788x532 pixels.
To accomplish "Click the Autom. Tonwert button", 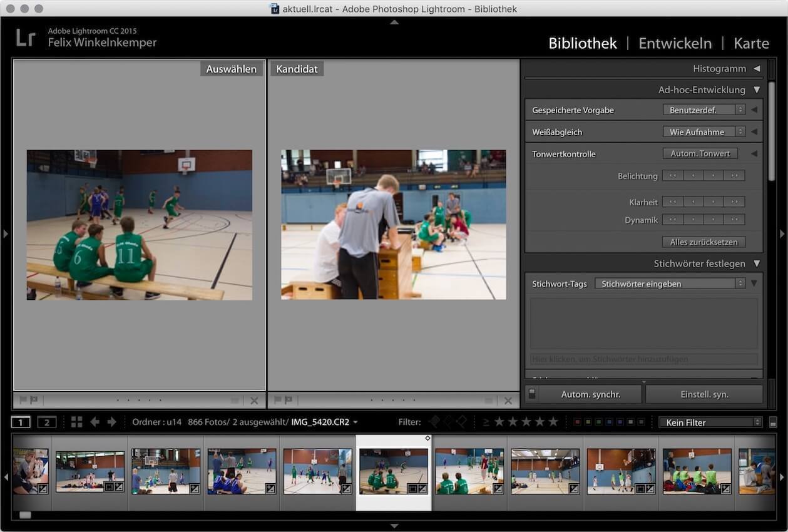I will 700,154.
